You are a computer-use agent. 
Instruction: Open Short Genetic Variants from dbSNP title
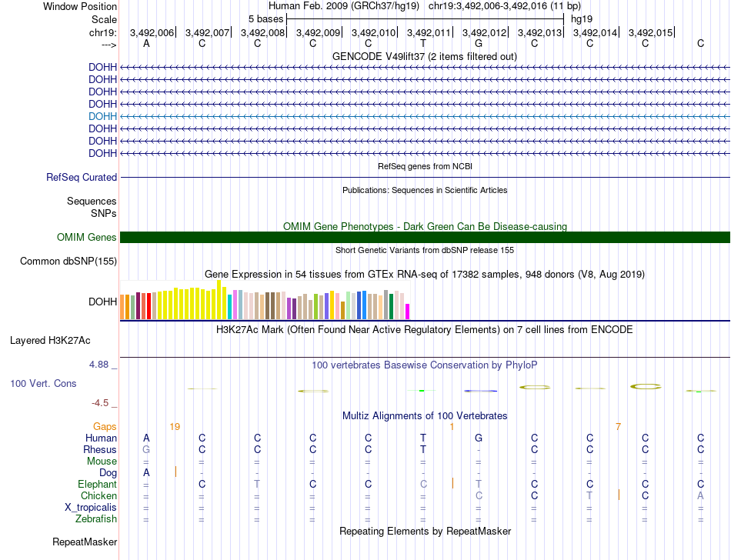tap(425, 250)
